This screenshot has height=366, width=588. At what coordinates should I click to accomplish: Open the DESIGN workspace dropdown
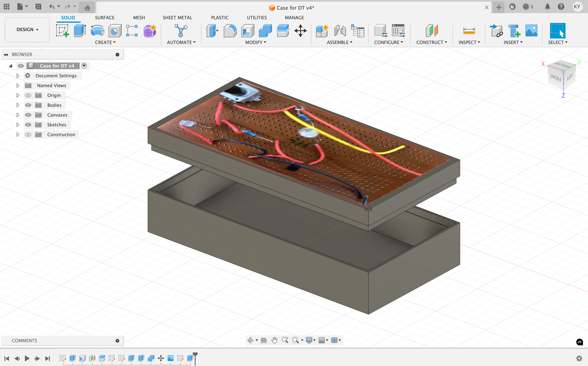[x=27, y=30]
